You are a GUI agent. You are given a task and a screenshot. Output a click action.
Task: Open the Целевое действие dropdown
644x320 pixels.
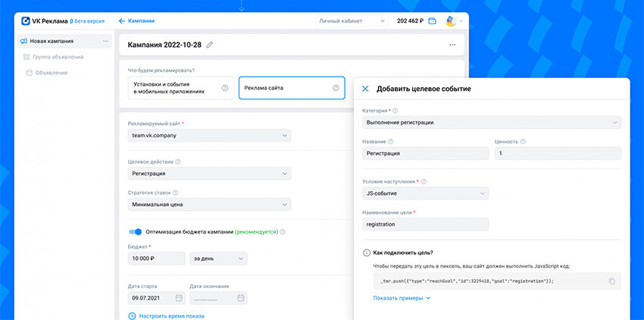(x=209, y=174)
